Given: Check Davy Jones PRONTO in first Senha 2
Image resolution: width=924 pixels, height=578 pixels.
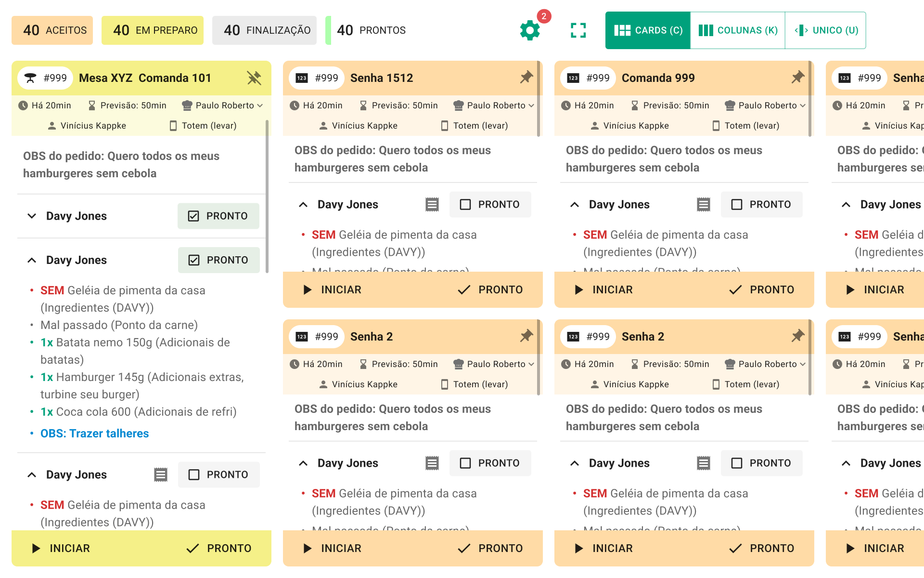Looking at the screenshot, I should click(490, 463).
